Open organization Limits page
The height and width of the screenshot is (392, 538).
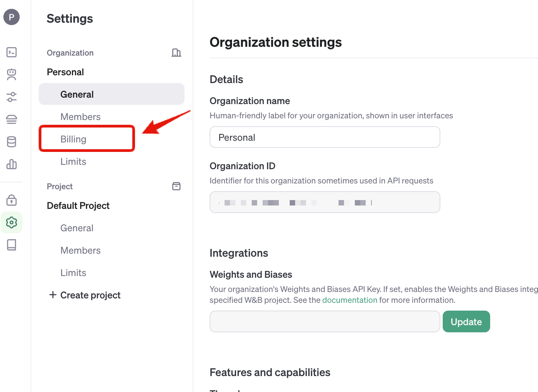(x=73, y=161)
